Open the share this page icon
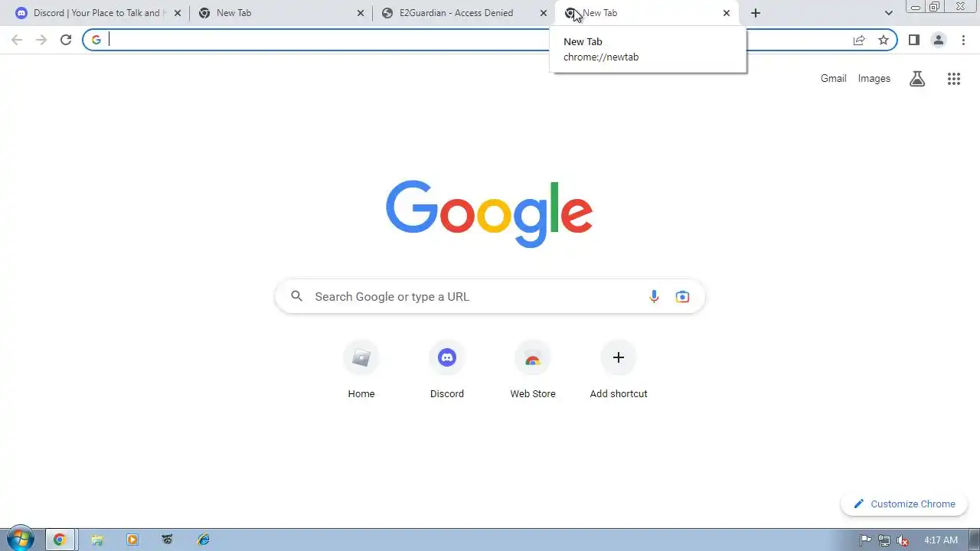Image resolution: width=980 pixels, height=551 pixels. [x=859, y=40]
